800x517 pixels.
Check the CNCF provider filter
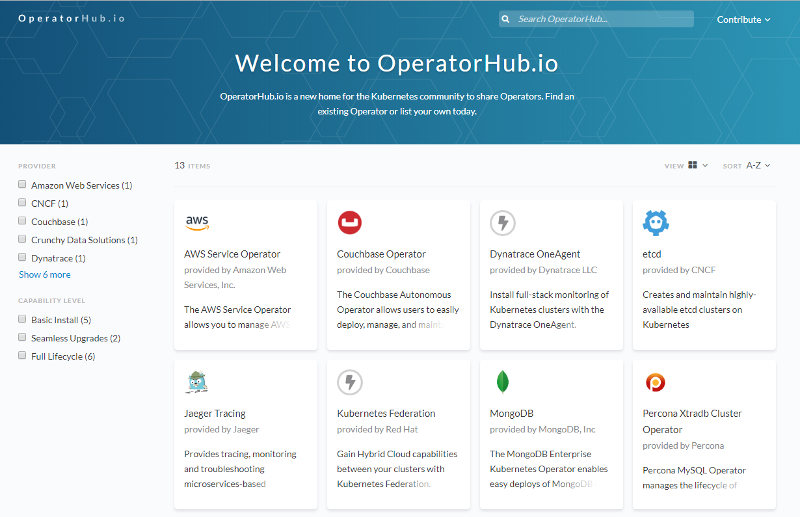(22, 203)
